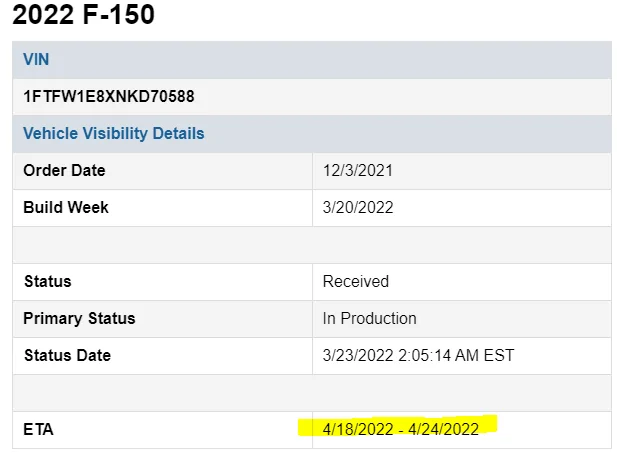Select the VIN section header
The height and width of the screenshot is (456, 617).
pos(35,59)
